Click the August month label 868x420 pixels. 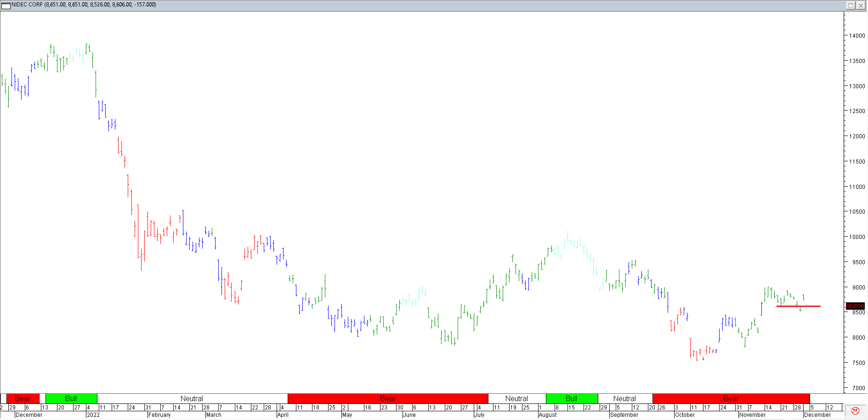pyautogui.click(x=548, y=415)
